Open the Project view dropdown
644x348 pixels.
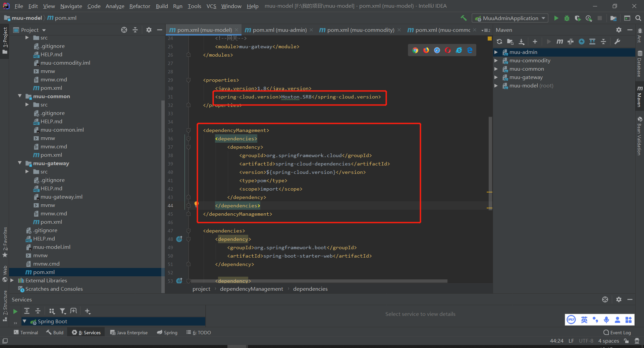pyautogui.click(x=30, y=30)
